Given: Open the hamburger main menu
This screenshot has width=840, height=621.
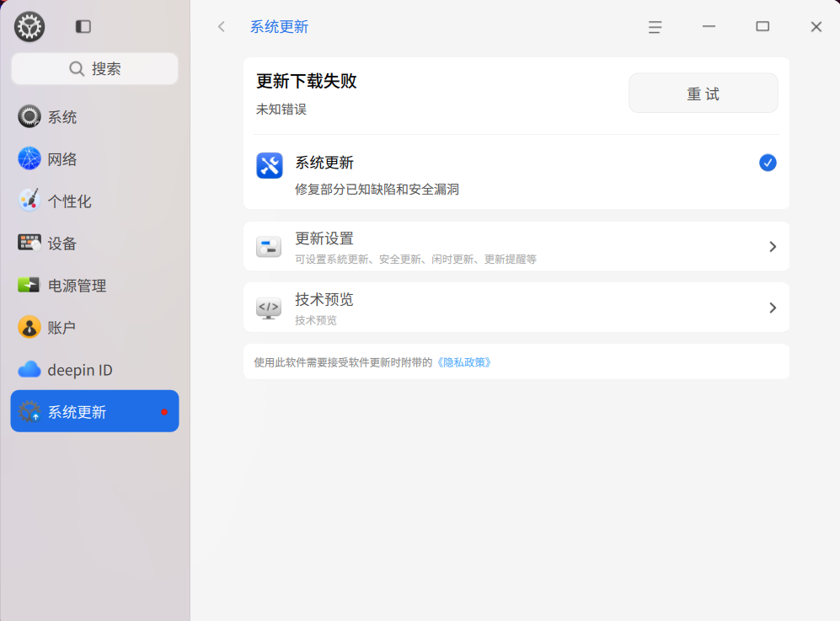Looking at the screenshot, I should 655,27.
